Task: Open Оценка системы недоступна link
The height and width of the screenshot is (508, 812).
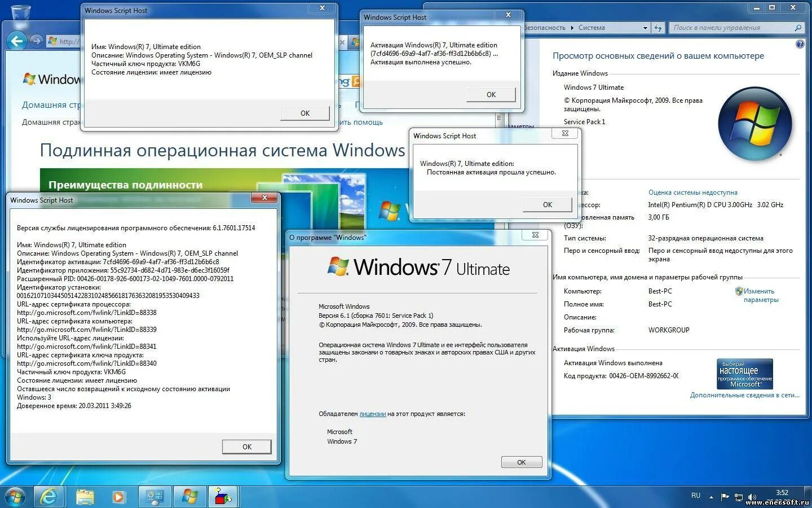Action: (x=693, y=192)
